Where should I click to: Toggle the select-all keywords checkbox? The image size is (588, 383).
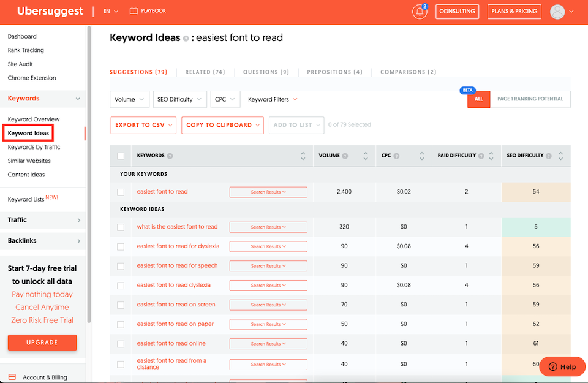click(x=121, y=156)
